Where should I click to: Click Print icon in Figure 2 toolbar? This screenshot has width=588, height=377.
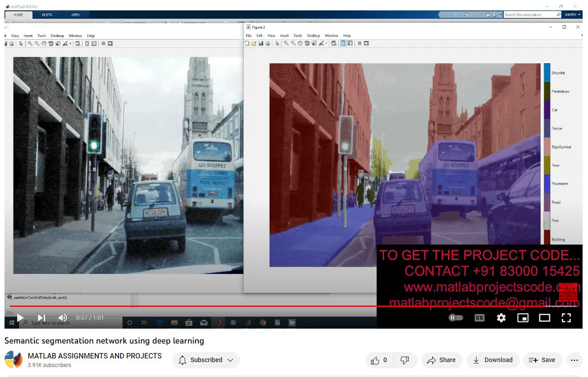(x=268, y=43)
